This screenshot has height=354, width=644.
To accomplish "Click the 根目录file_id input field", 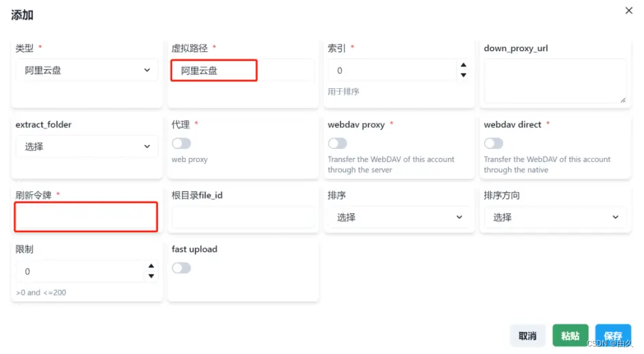I will pos(243,217).
